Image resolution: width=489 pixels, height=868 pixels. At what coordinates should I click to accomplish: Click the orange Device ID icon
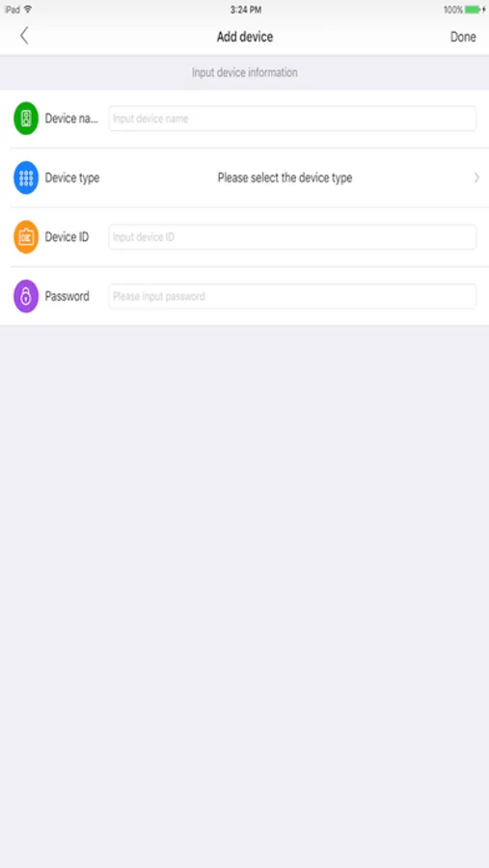click(x=26, y=237)
